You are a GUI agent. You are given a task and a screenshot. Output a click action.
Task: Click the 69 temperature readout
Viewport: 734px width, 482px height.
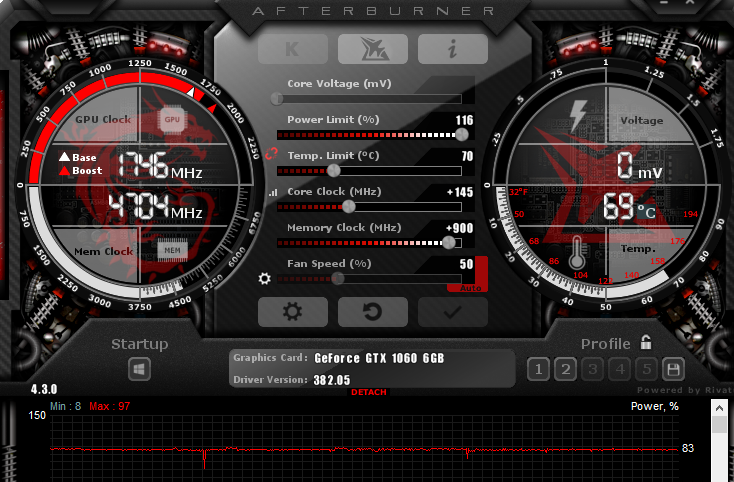619,206
